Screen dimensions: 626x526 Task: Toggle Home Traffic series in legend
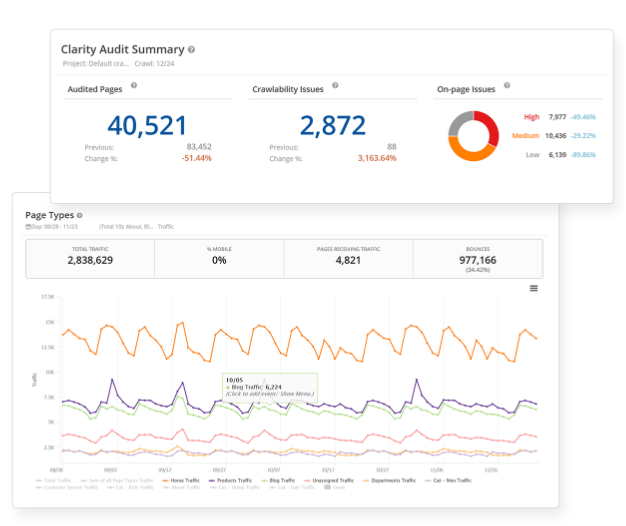(x=181, y=481)
